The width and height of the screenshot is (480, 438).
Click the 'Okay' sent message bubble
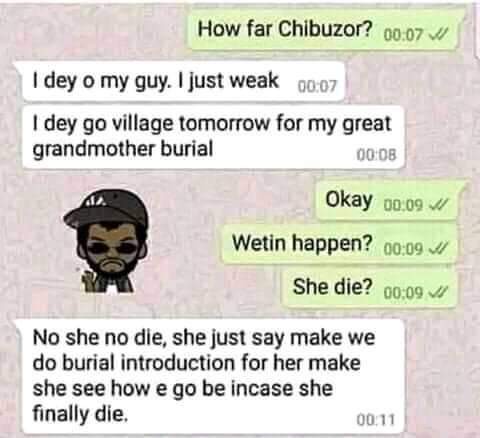coord(388,201)
